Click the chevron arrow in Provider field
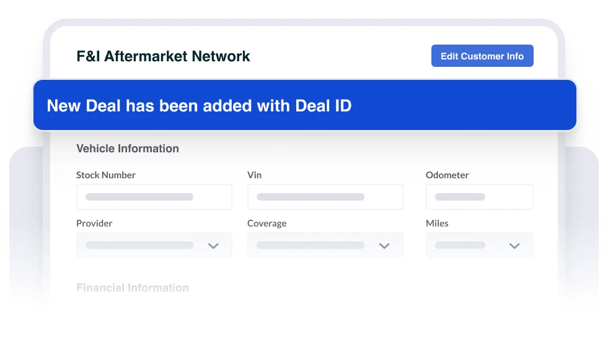608x364 pixels. [x=213, y=246]
